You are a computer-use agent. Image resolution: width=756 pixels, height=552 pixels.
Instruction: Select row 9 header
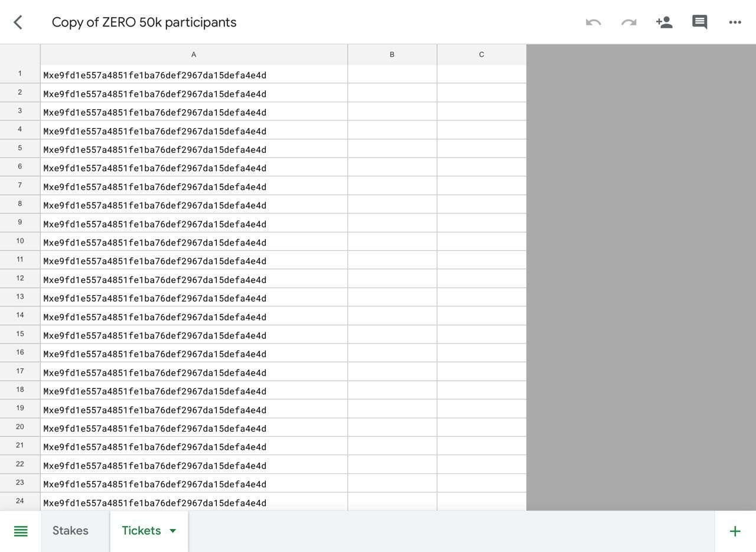pyautogui.click(x=20, y=223)
